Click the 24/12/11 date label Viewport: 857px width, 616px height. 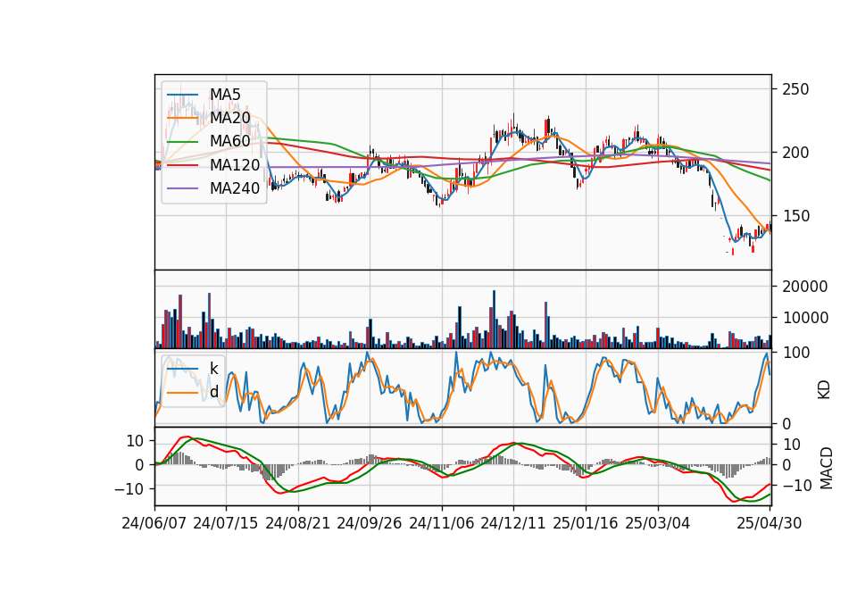[513, 523]
